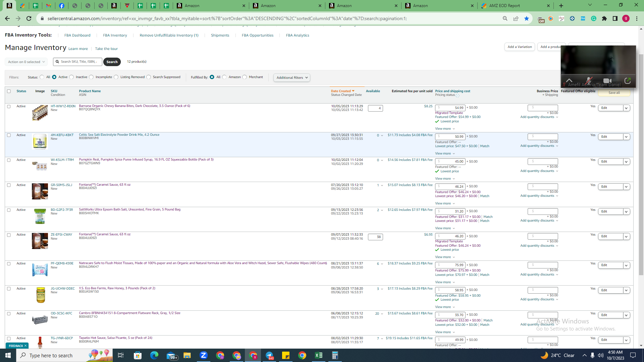Open the Extensions puzzle icon
Screen dimensions: 644x362
click(x=604, y=18)
